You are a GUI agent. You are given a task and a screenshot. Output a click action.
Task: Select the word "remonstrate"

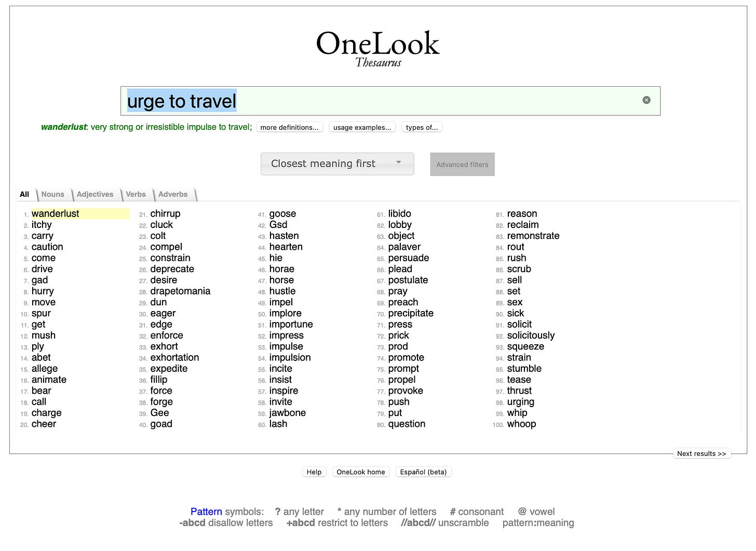[533, 236]
